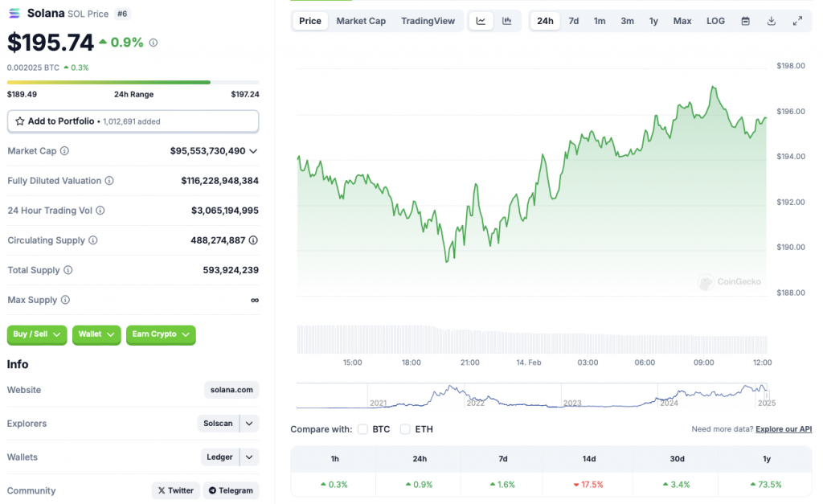Click the $95,553,730,490 market cap value

208,151
